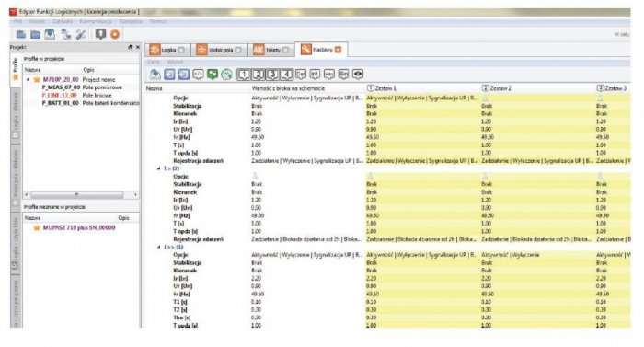
Task: Collapse the I>> (1) settings group
Action: (x=158, y=247)
